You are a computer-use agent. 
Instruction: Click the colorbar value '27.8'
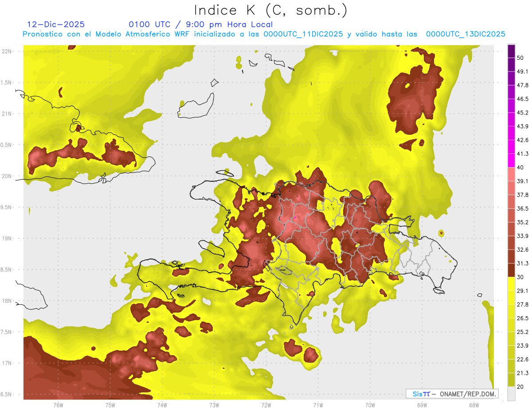[x=523, y=305]
